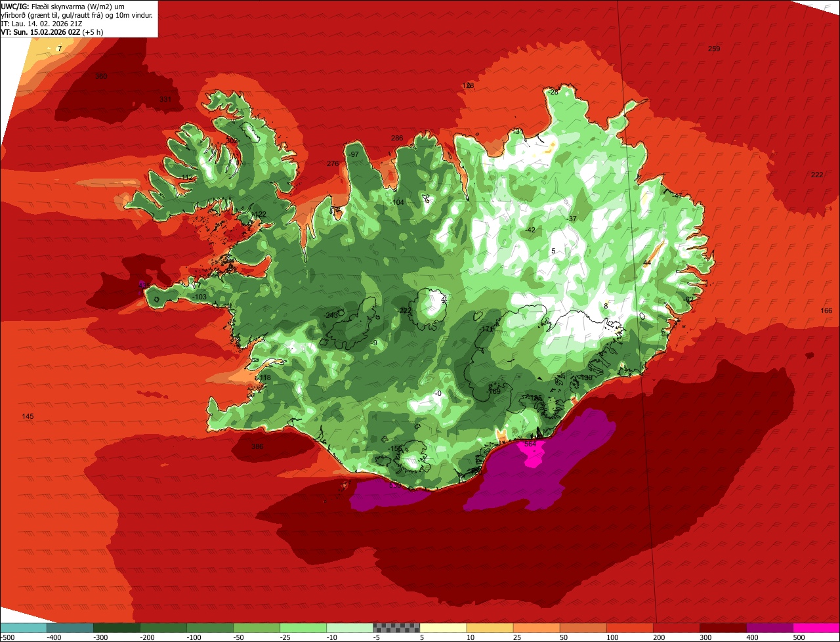Select the -243 value near the glacier

331,315
